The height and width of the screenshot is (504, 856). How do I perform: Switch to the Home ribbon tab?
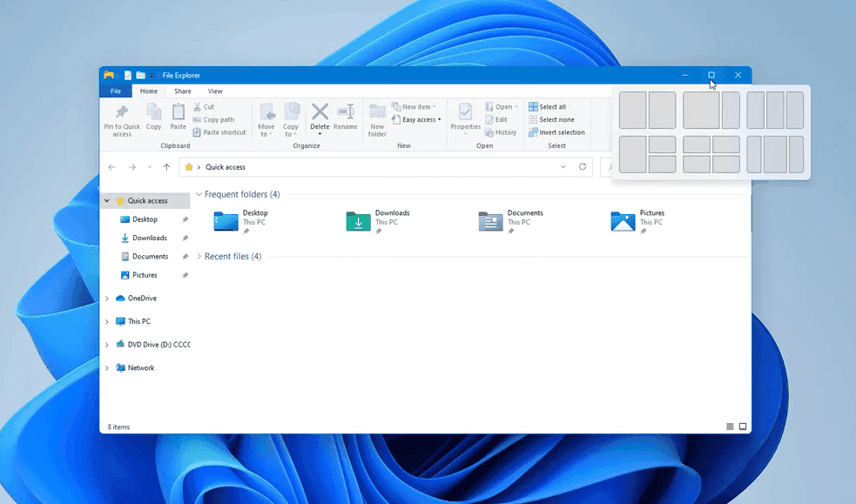tap(149, 91)
